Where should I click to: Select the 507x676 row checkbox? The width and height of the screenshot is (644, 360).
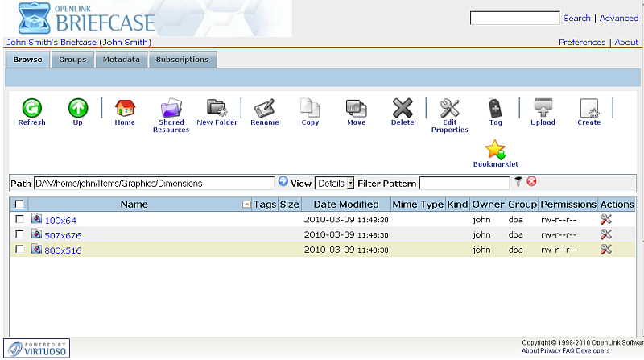19,234
